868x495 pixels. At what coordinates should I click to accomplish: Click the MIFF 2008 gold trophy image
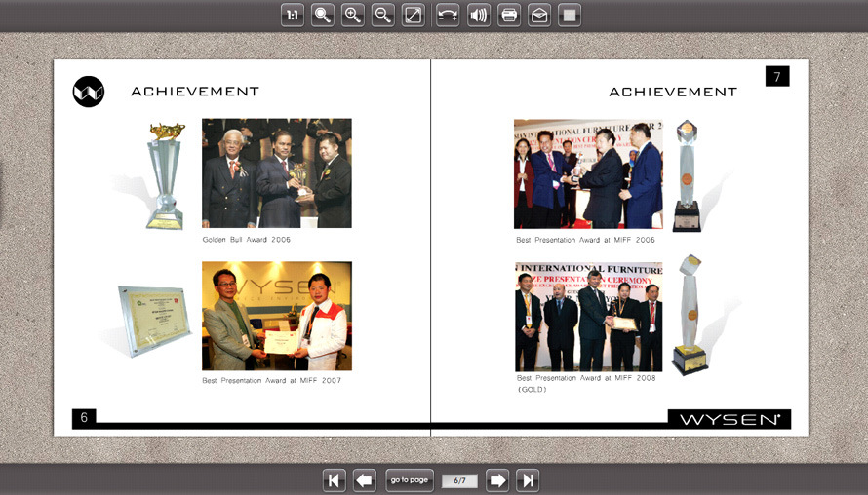[690, 316]
